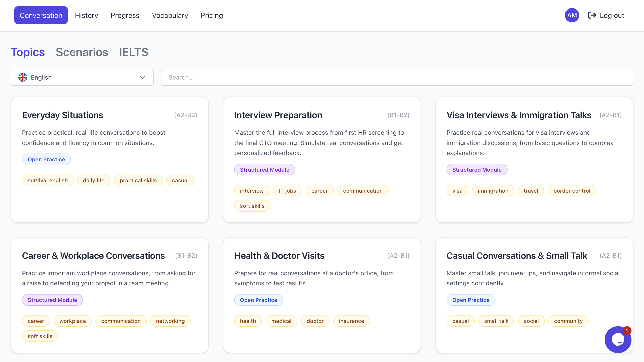Viewport: 644px width, 362px height.
Task: Open the History menu item
Action: click(86, 15)
